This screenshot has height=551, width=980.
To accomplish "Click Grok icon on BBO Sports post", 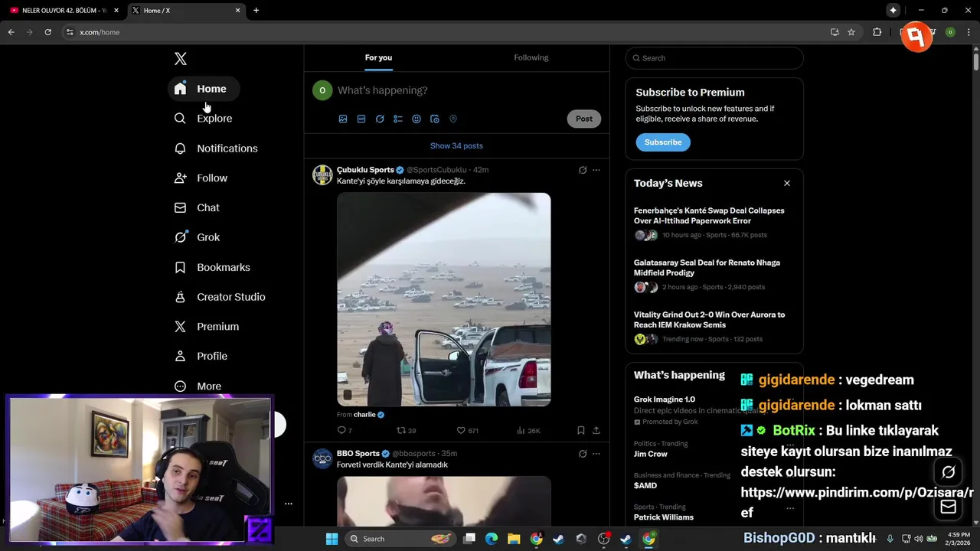I will 583,454.
